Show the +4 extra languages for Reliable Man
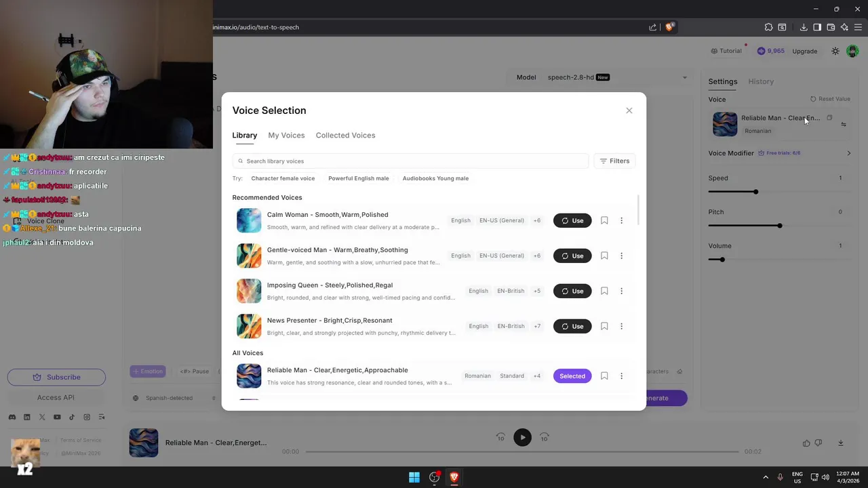Screen dimensions: 868x488 [537, 376]
